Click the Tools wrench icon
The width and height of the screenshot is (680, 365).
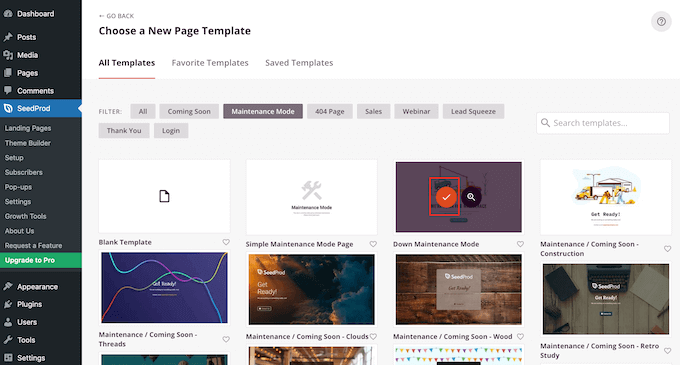[x=8, y=340]
